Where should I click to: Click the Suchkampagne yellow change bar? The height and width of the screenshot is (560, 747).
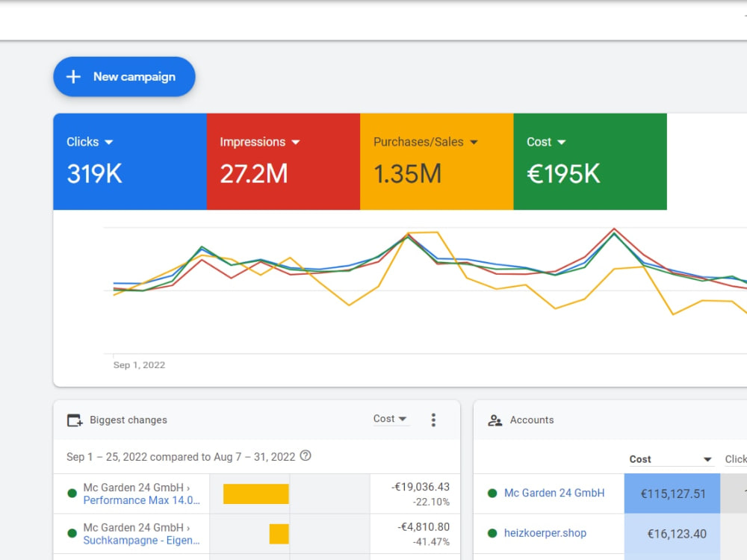point(279,534)
